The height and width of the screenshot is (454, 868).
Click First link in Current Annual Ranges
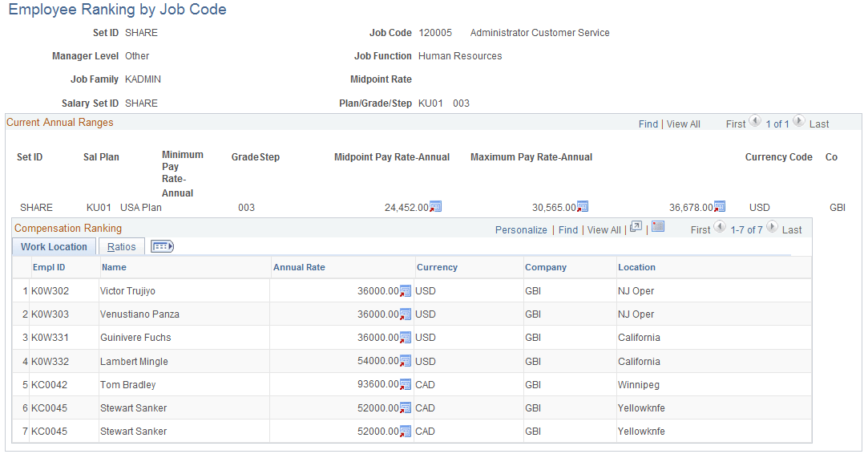[x=736, y=124]
